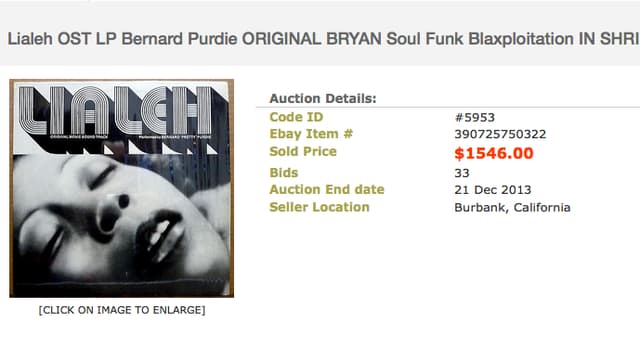The image size is (640, 360).
Task: Click Blaxploitation word in the title
Action: click(x=521, y=39)
